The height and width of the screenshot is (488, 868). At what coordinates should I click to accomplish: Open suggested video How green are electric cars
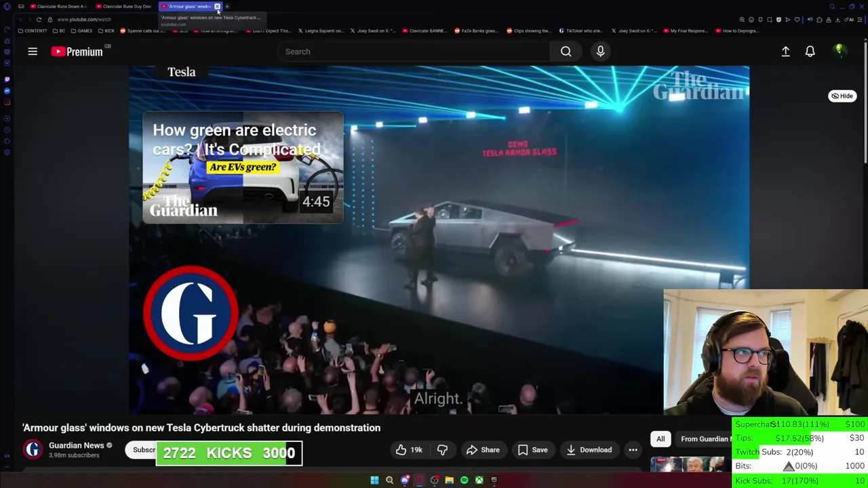[x=243, y=167]
